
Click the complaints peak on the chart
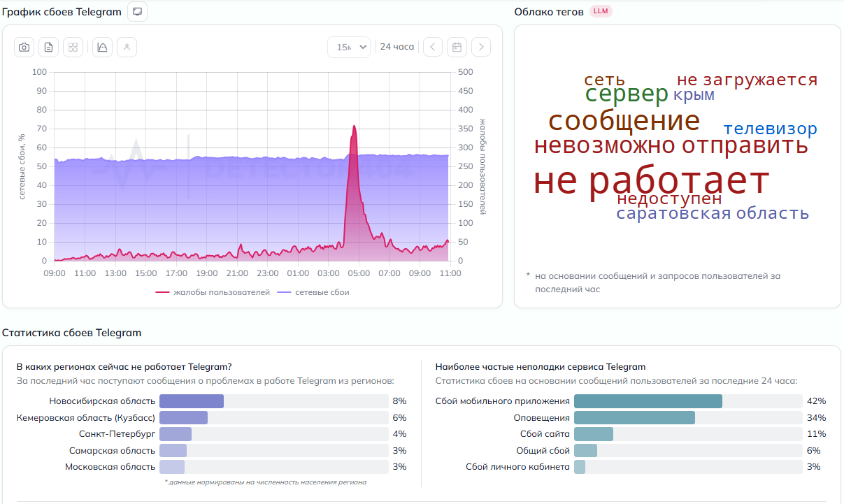tap(355, 127)
